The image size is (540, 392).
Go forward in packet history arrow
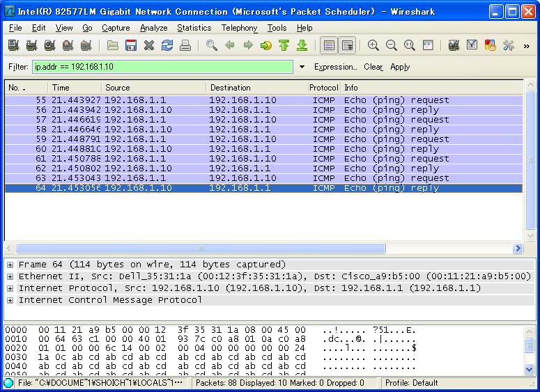(x=248, y=45)
